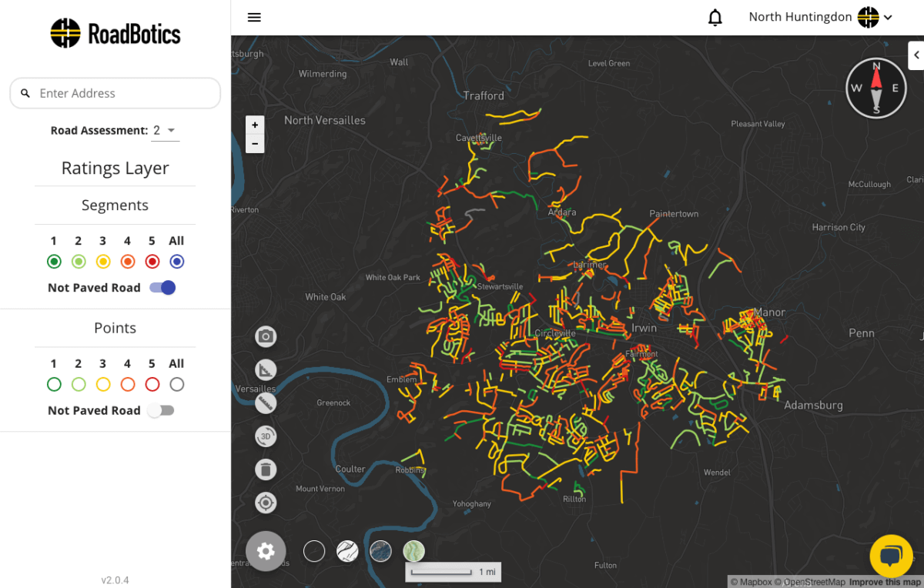Click the Improve this map link
This screenshot has width=924, height=588.
[x=885, y=582]
